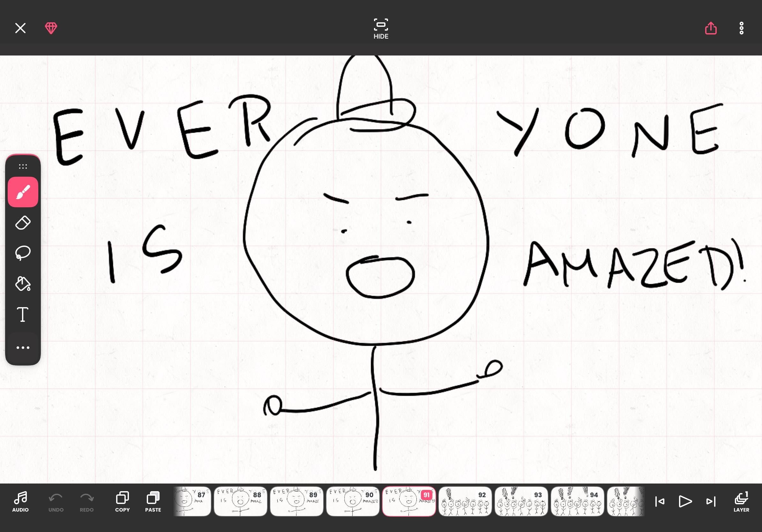This screenshot has width=762, height=532.
Task: Click the Redo button
Action: (86, 502)
